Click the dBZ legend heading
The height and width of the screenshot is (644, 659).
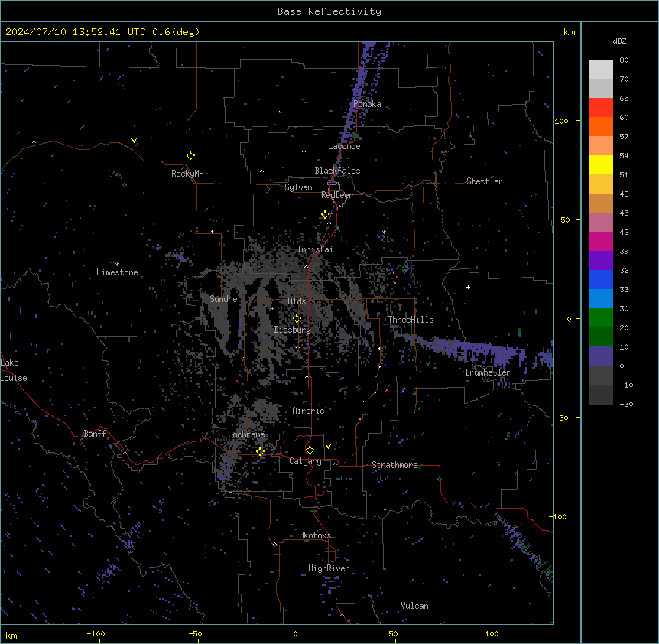619,41
